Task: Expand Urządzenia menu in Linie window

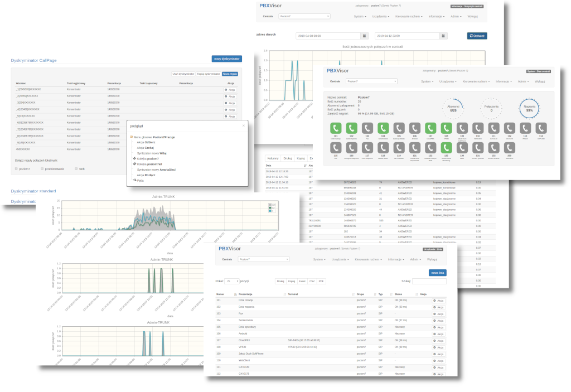Action: [x=340, y=259]
